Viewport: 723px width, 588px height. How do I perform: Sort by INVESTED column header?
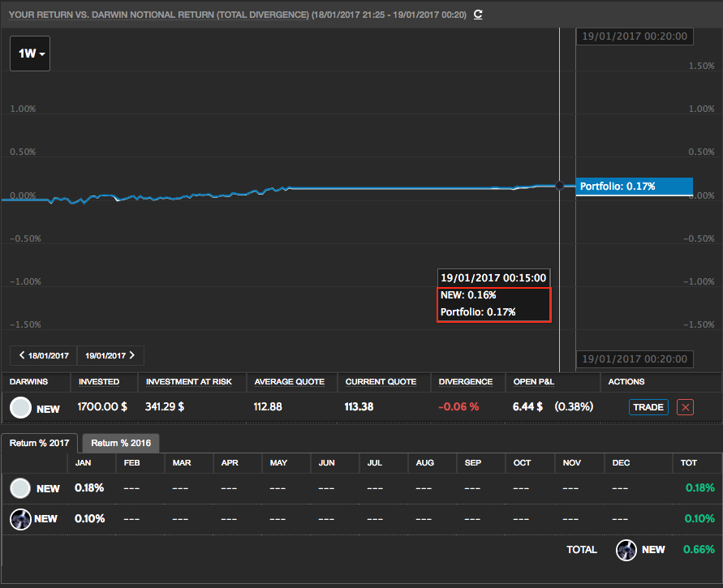(99, 381)
